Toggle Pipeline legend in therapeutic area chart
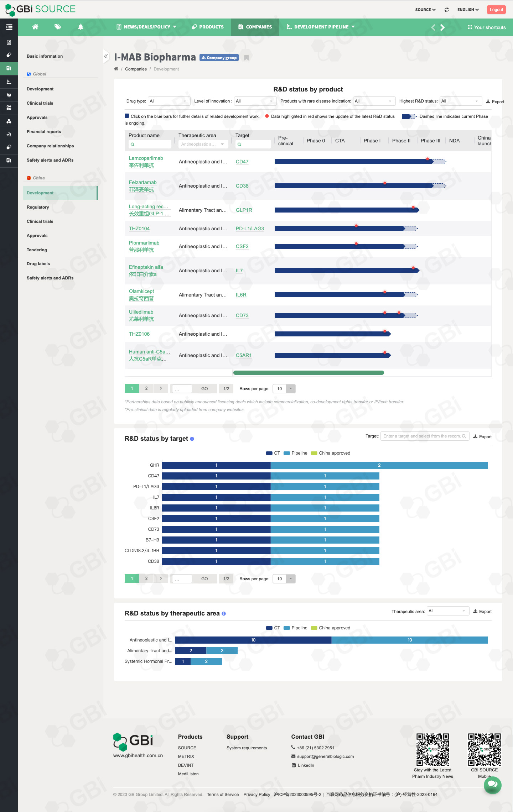 [x=295, y=628]
